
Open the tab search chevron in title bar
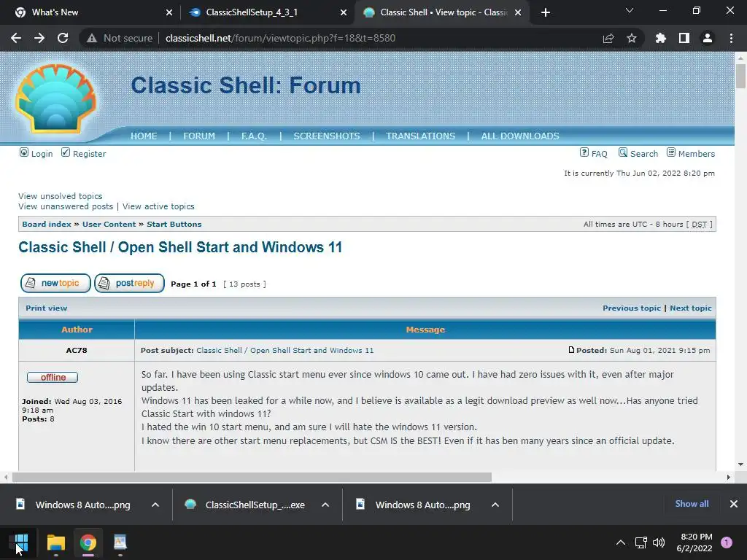click(x=630, y=10)
